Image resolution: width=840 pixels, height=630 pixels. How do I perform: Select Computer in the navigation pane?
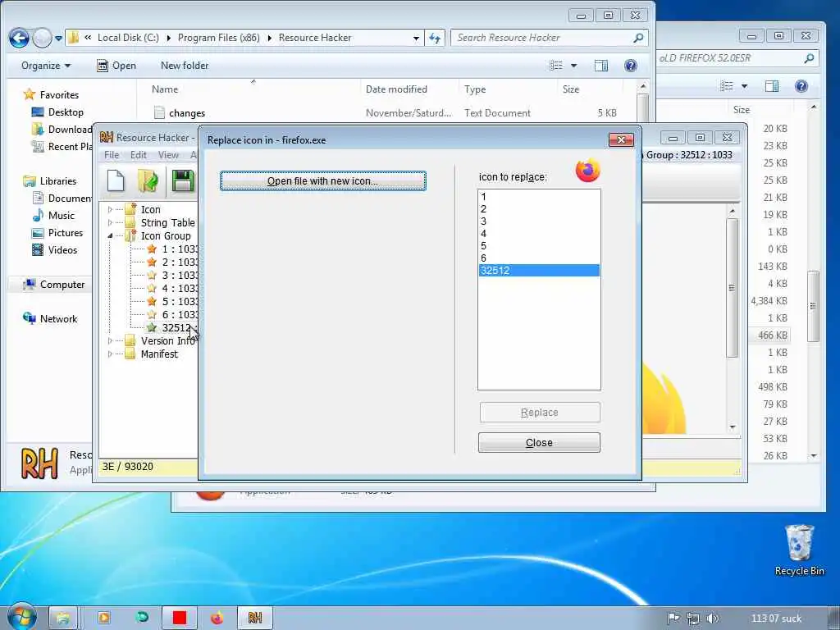(x=53, y=285)
